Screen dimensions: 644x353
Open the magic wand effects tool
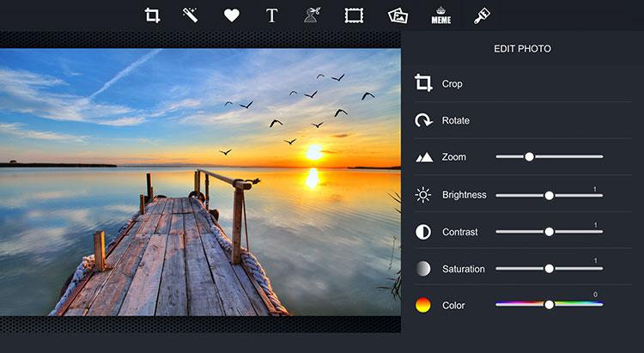[190, 15]
